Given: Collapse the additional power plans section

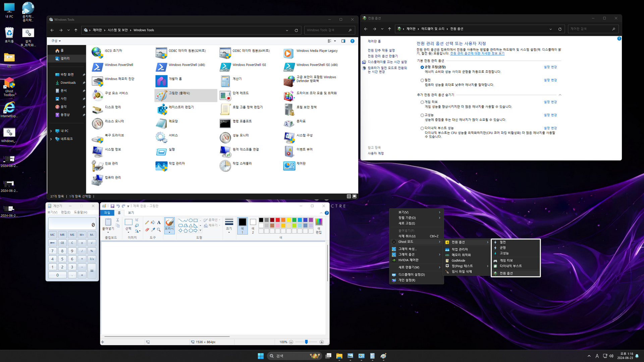Looking at the screenshot, I should point(560,95).
